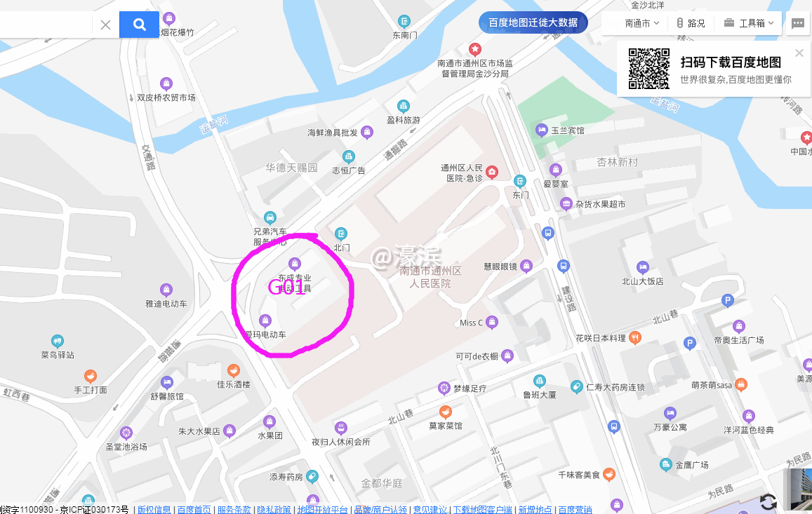This screenshot has width=812, height=514.
Task: Select the 仁寿大药房连锁 pharmacy marker
Action: [x=576, y=386]
